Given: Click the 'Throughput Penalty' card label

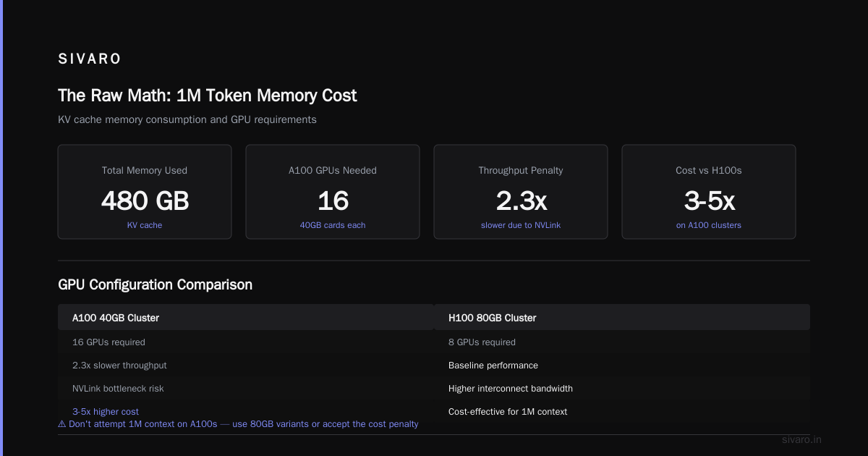Looking at the screenshot, I should click(521, 171).
